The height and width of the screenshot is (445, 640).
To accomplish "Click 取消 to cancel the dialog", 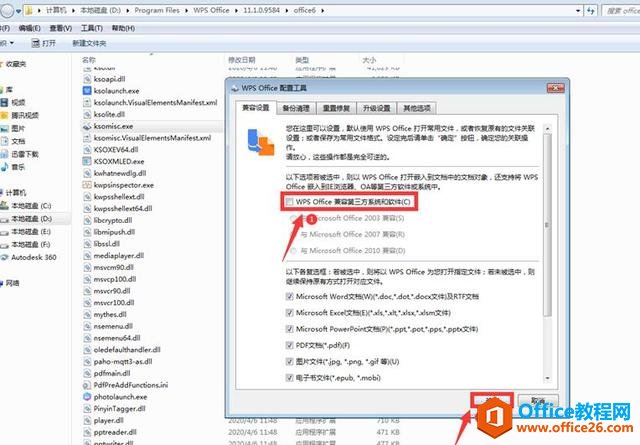I will pyautogui.click(x=538, y=400).
